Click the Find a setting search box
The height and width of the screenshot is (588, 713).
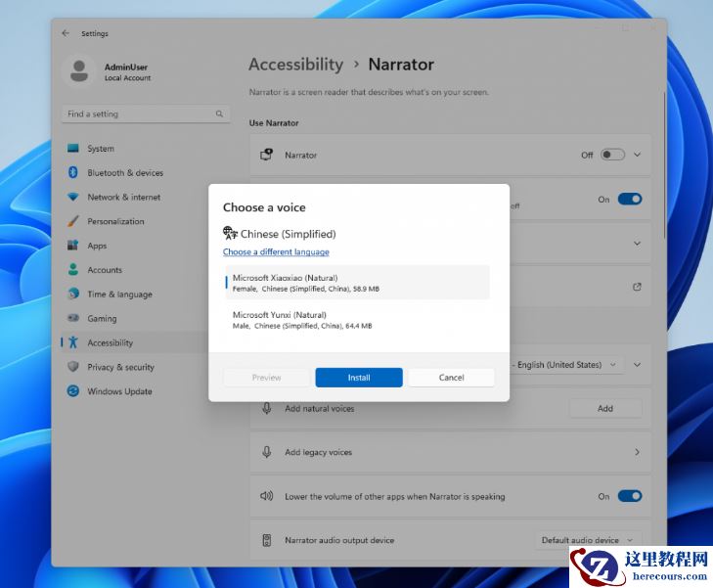[146, 113]
